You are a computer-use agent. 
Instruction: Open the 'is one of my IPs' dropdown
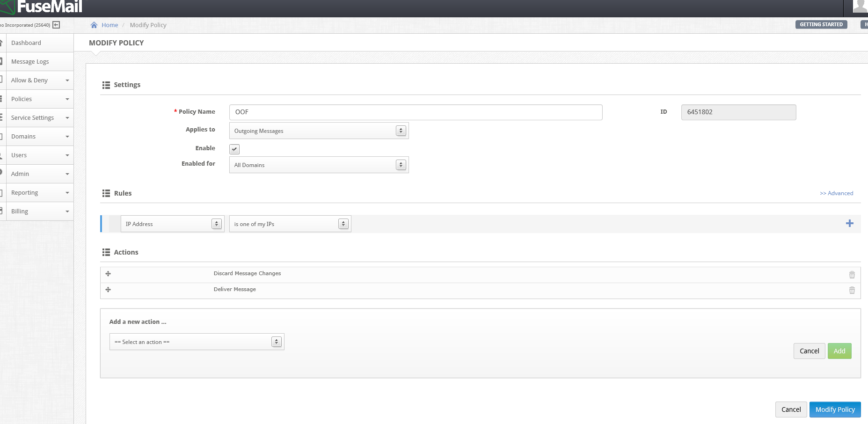point(290,224)
